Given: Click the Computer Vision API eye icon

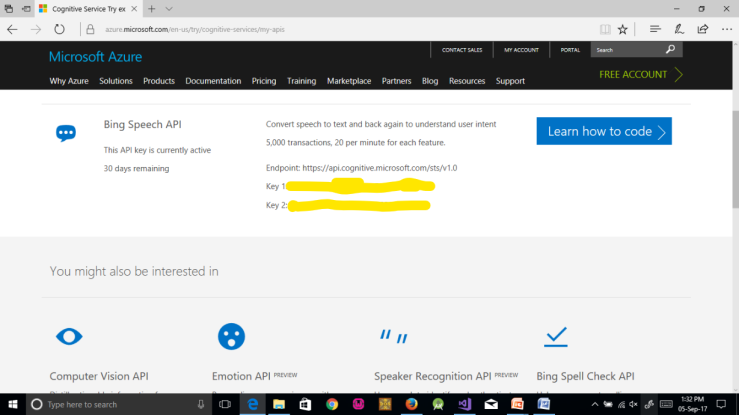Looking at the screenshot, I should pyautogui.click(x=69, y=336).
